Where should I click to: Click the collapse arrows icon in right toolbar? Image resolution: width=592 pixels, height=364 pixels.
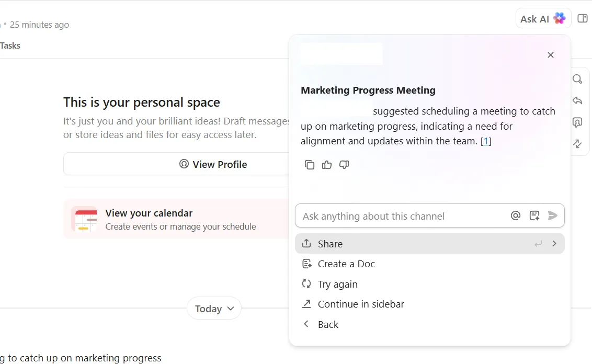(577, 143)
